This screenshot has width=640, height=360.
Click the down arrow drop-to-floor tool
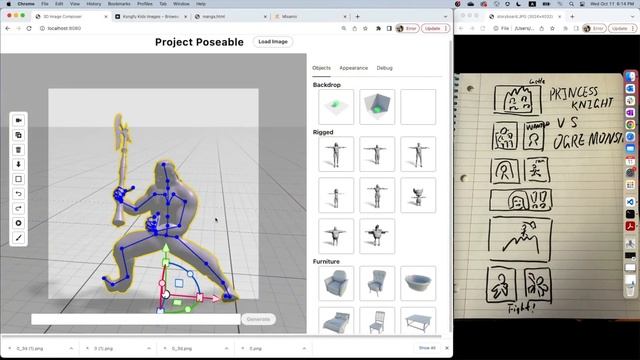click(18, 164)
